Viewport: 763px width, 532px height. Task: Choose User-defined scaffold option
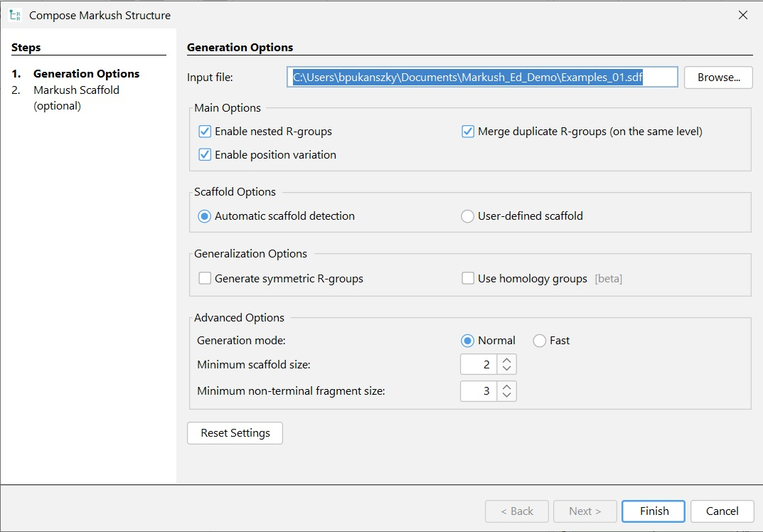(468, 216)
